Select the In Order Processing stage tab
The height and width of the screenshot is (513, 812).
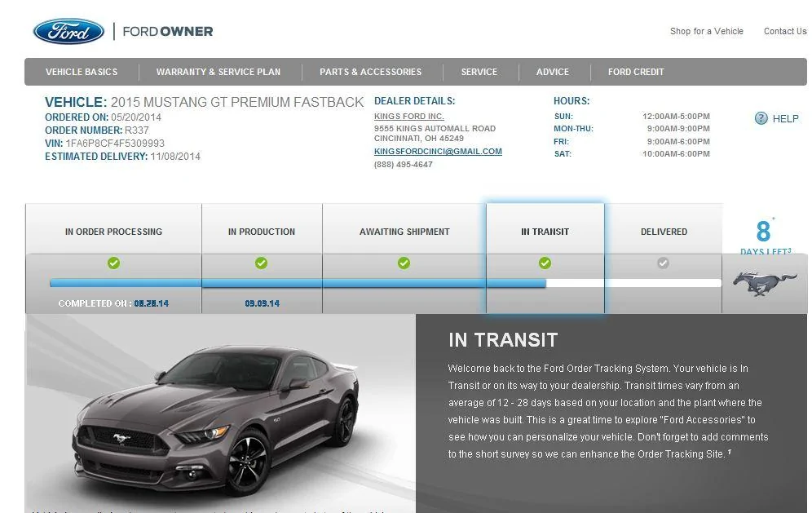pyautogui.click(x=113, y=232)
